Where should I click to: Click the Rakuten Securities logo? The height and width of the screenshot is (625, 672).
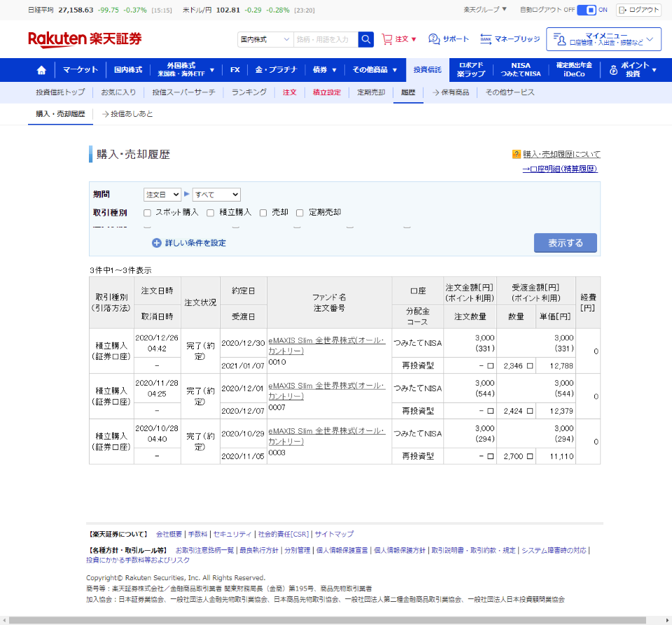pos(85,39)
